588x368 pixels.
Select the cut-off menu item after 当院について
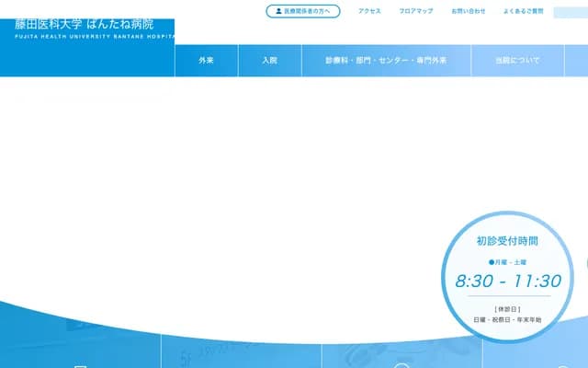tap(577, 60)
